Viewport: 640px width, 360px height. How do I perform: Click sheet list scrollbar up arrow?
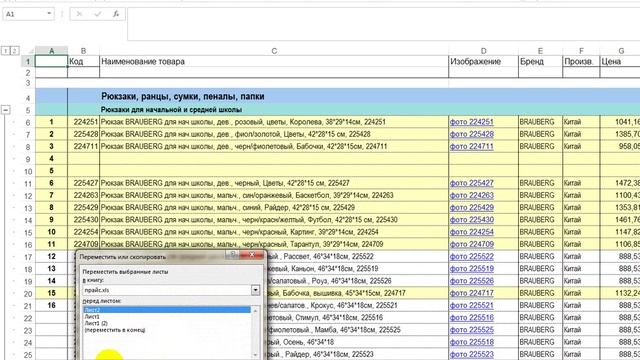(x=256, y=310)
